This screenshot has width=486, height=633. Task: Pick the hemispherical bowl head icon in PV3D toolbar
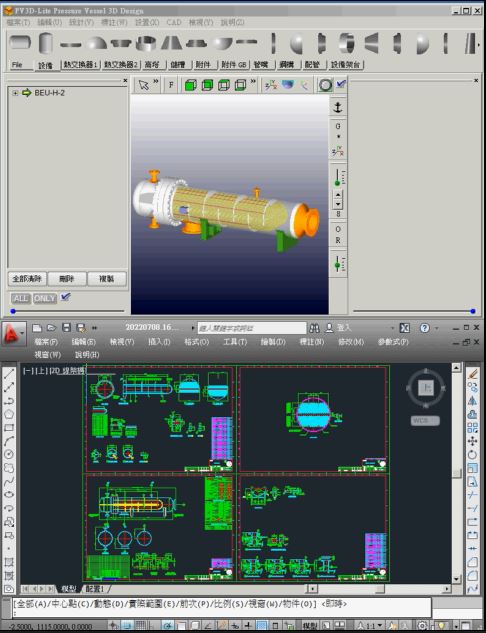pos(222,43)
